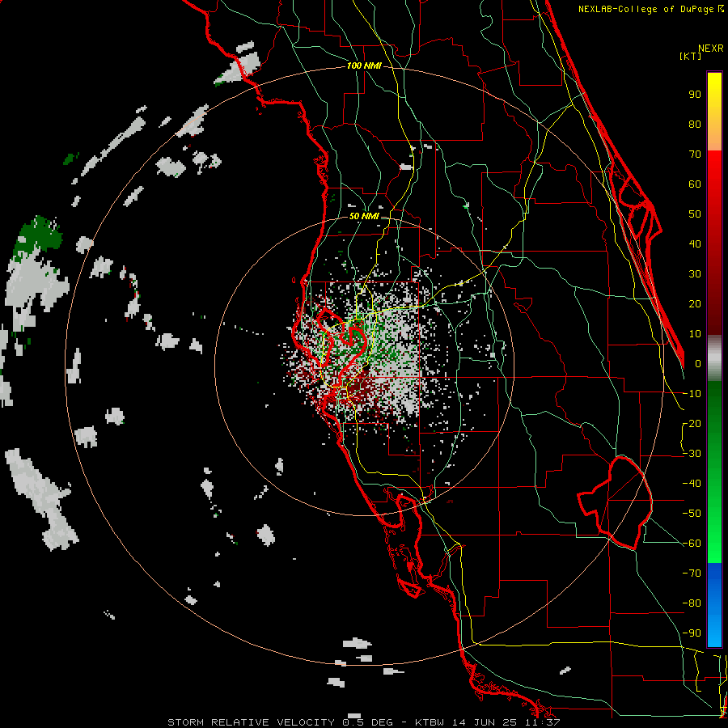The width and height of the screenshot is (728, 728).
Task: Click the 90 value on velocity scale
Action: pyautogui.click(x=695, y=95)
